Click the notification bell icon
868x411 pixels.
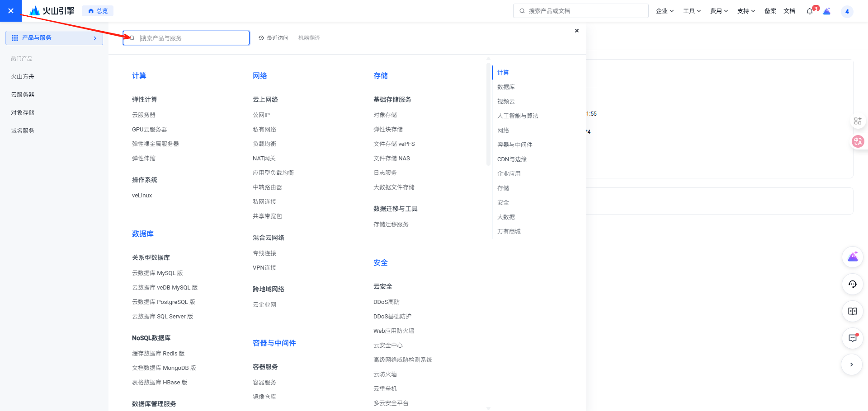pyautogui.click(x=809, y=11)
